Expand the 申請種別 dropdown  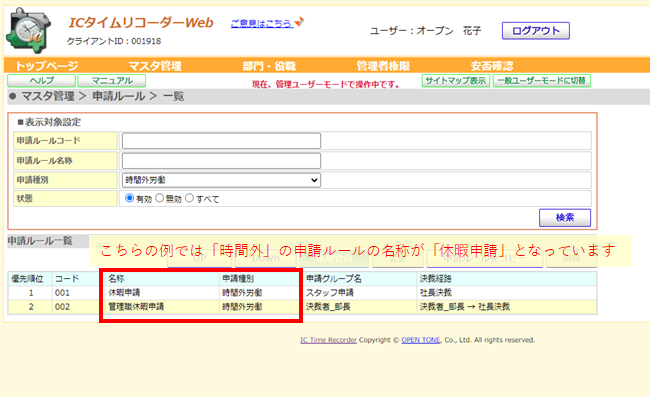click(x=221, y=180)
